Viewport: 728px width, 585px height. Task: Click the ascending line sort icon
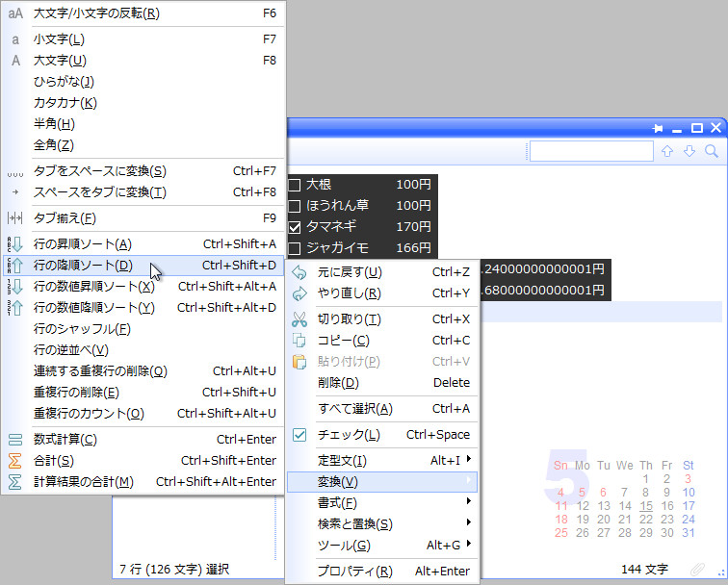(15, 244)
